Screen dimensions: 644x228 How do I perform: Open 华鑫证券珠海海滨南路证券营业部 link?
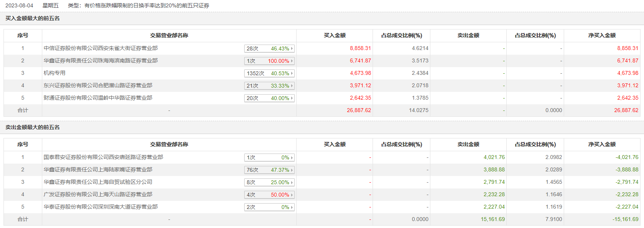(100, 61)
